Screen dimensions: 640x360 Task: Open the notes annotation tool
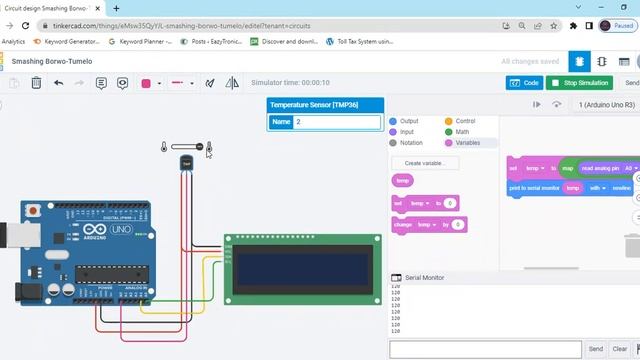pos(101,83)
